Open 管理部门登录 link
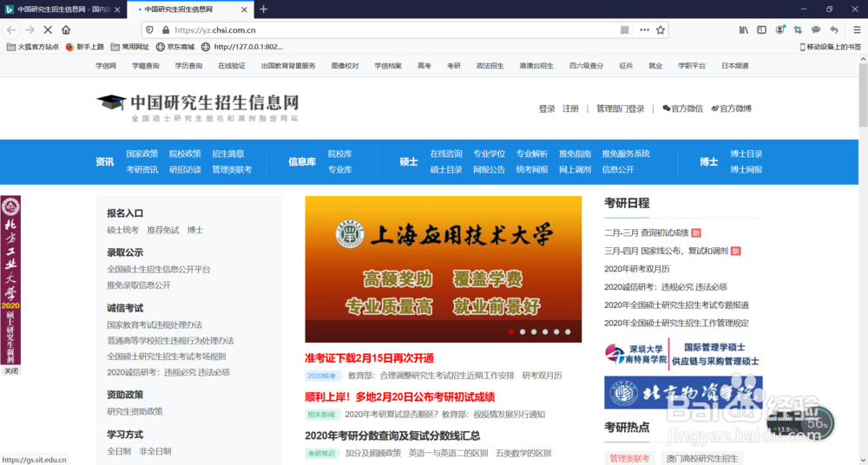 (620, 108)
